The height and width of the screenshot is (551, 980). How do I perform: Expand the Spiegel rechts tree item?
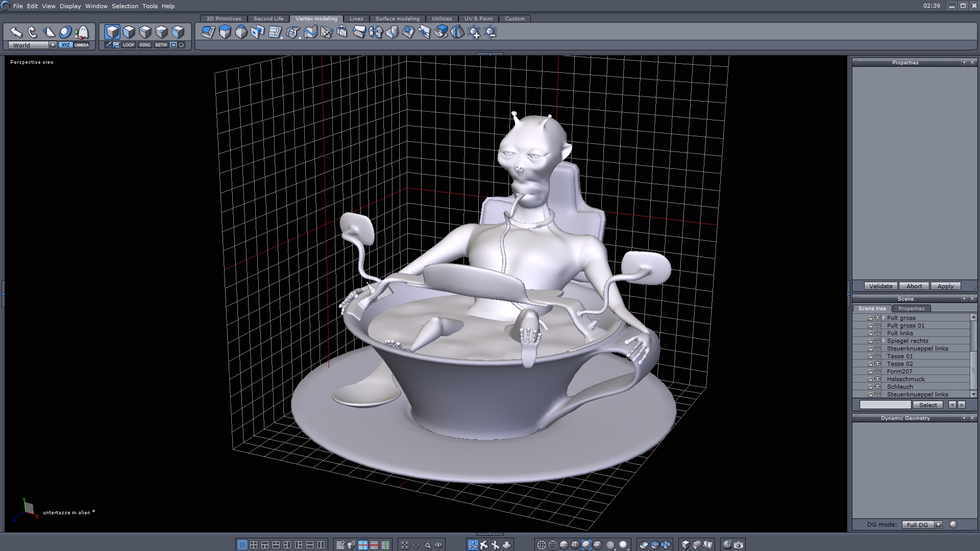tap(884, 341)
